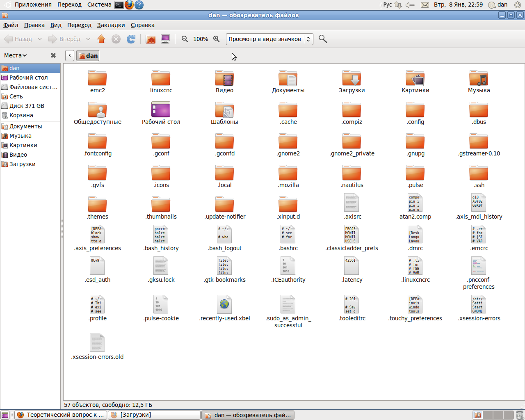Open the Back history dropdown arrow
The width and height of the screenshot is (525, 420).
point(39,39)
